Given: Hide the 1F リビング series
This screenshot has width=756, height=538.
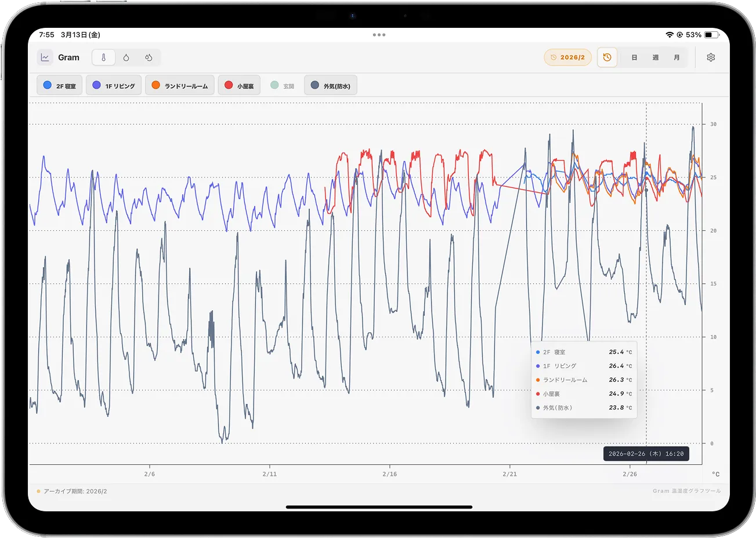Looking at the screenshot, I should (x=114, y=86).
